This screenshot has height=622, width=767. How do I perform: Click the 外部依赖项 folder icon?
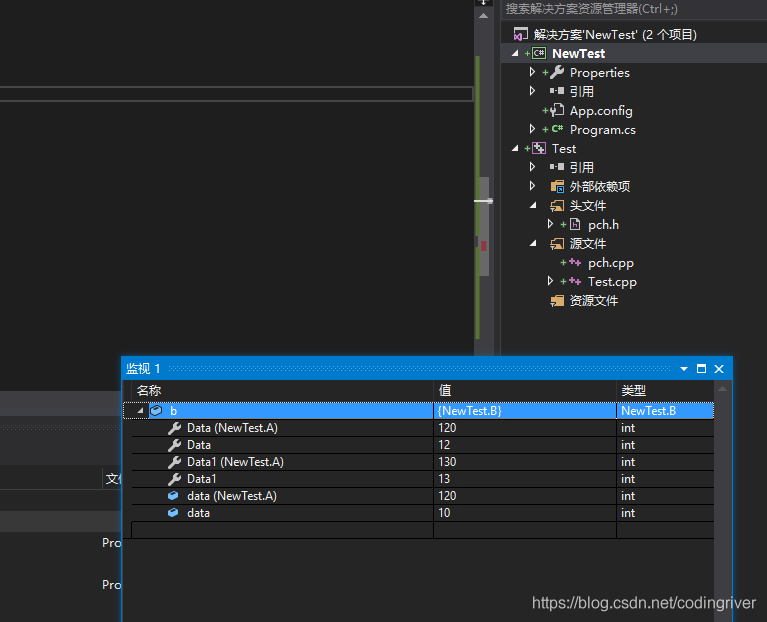pyautogui.click(x=557, y=186)
